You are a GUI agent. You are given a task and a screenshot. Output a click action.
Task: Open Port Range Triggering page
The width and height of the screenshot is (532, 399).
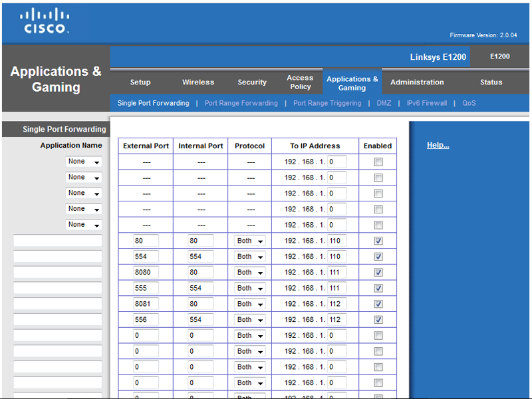(x=327, y=103)
